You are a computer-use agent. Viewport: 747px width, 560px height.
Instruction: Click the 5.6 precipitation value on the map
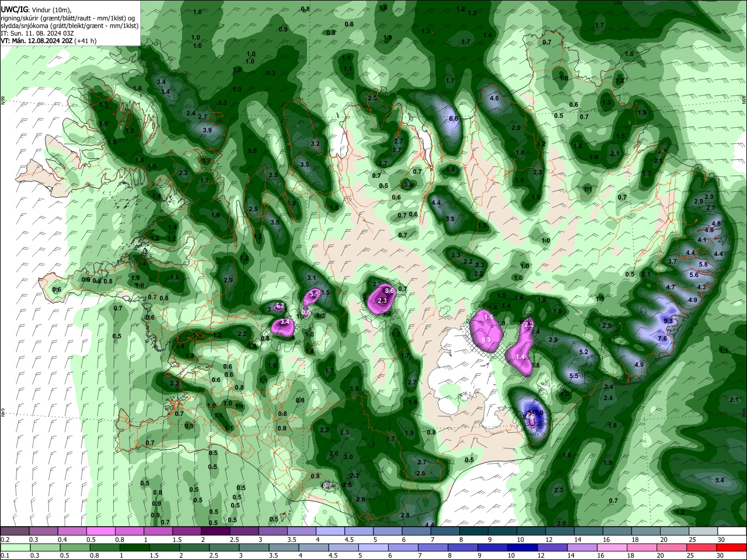point(694,275)
